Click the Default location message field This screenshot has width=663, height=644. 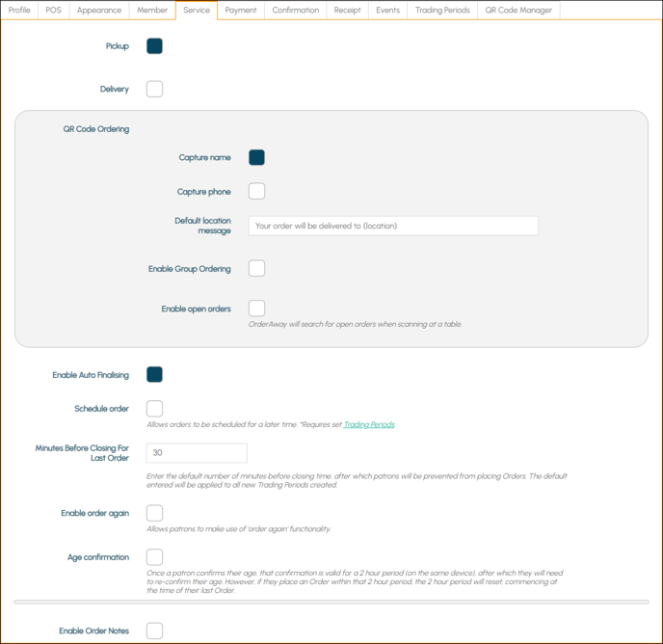393,226
